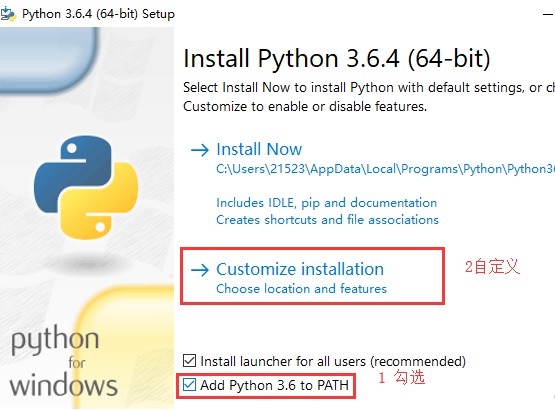The width and height of the screenshot is (555, 410).
Task: Click the 'Install Python 3.6.4 (64-bit)' heading
Action: (337, 58)
